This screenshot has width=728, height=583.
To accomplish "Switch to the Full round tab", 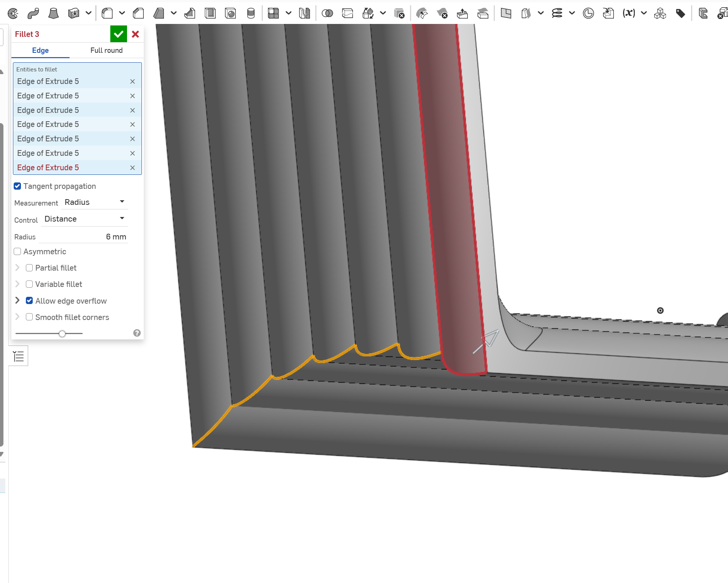I will click(x=106, y=51).
